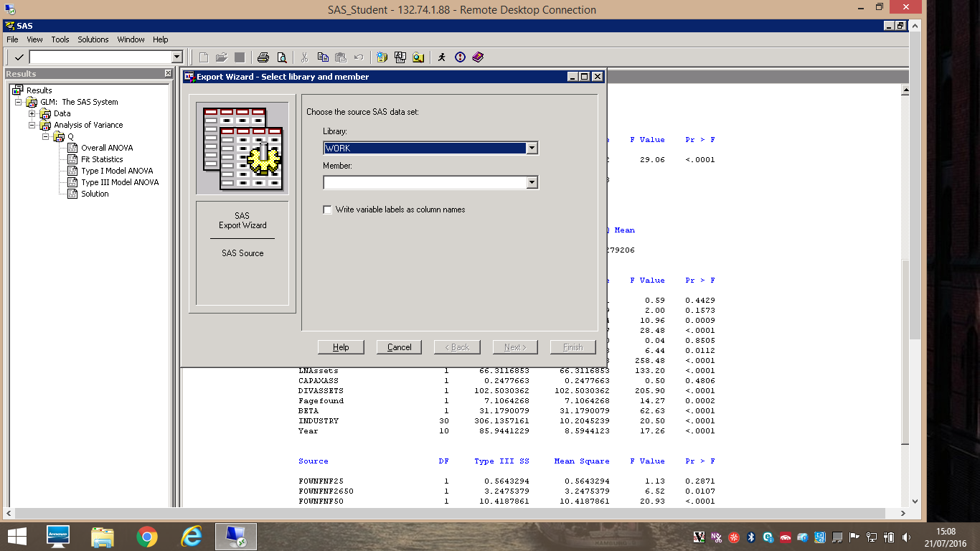Click the Copy toolbar icon
This screenshot has width=980, height=551.
click(323, 57)
